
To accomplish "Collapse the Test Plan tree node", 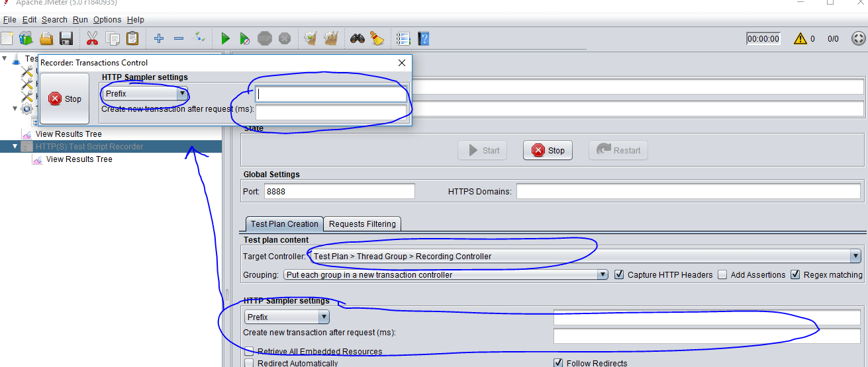I will coord(5,58).
